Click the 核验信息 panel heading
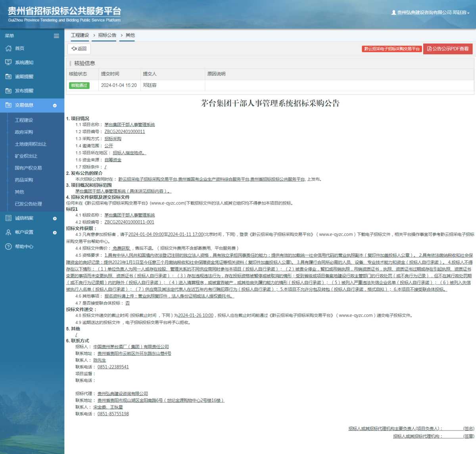The width and height of the screenshot is (476, 454). (x=84, y=63)
